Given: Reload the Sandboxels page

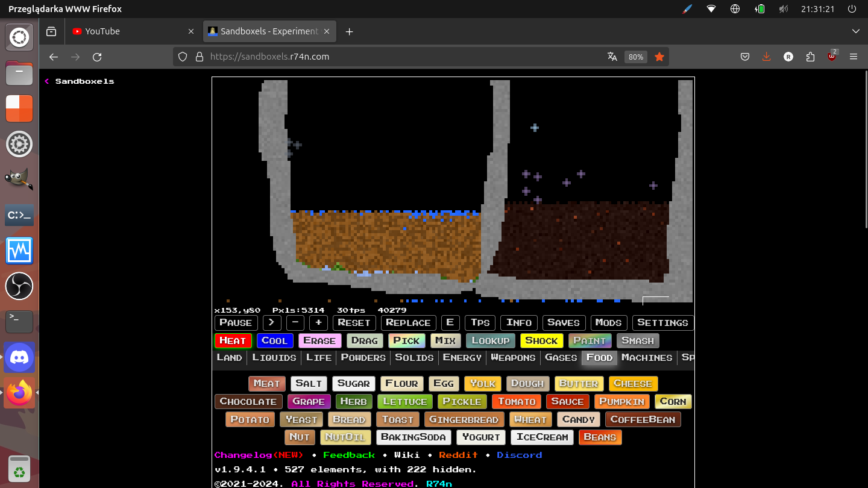Looking at the screenshot, I should pos(97,57).
